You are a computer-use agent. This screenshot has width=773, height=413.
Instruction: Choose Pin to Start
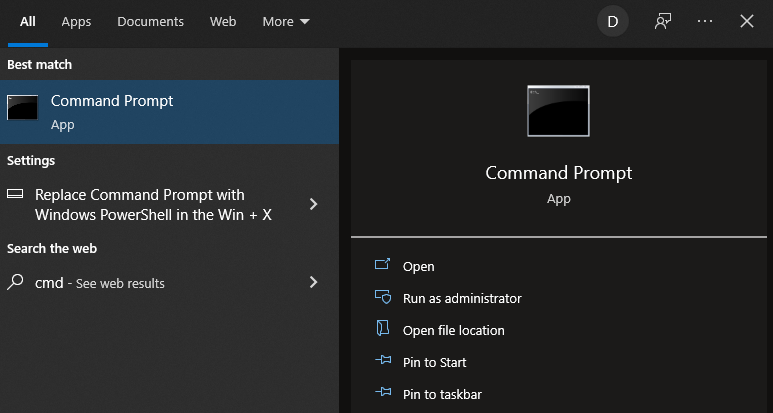coord(434,362)
